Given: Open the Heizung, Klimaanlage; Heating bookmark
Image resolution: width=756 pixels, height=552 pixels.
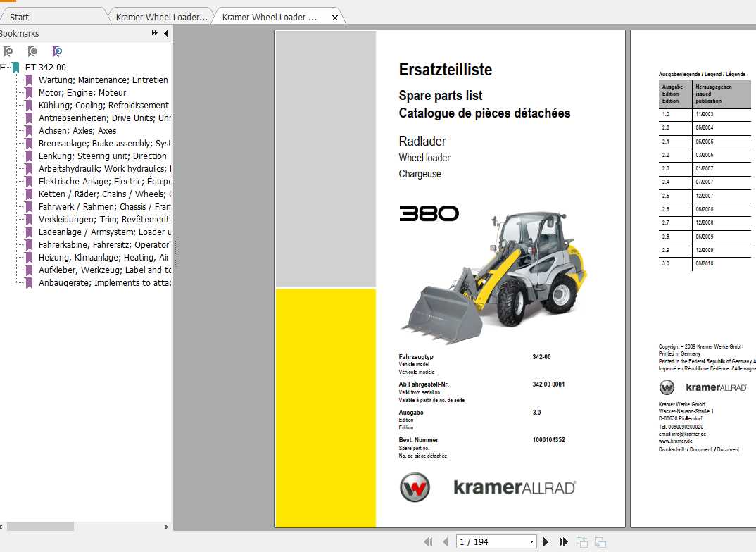Looking at the screenshot, I should pyautogui.click(x=104, y=258).
